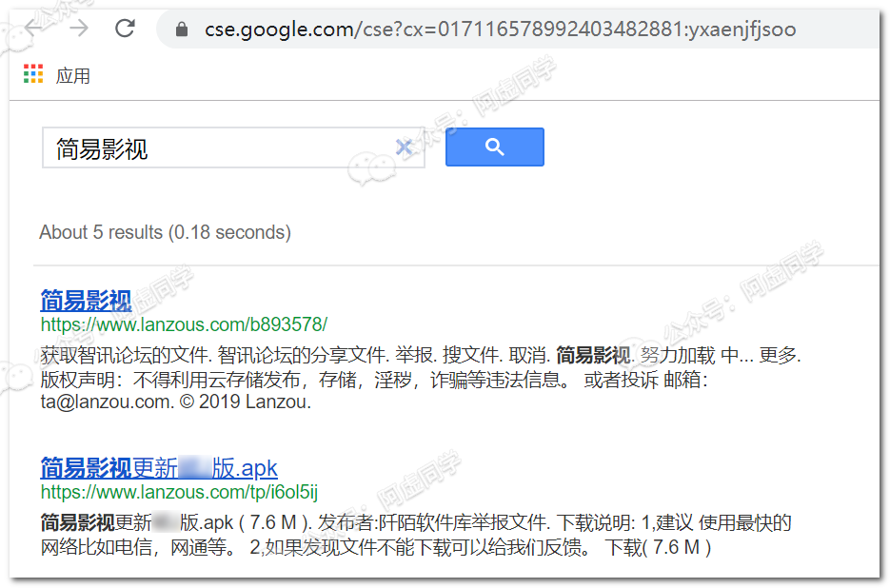This screenshot has height=588, width=890.
Task: Click the lanzous.com/tp/i6ol5ij green URL
Action: (x=179, y=492)
